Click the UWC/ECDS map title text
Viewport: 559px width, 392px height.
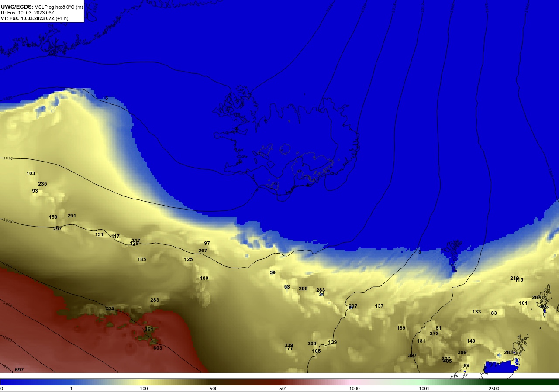[42, 7]
